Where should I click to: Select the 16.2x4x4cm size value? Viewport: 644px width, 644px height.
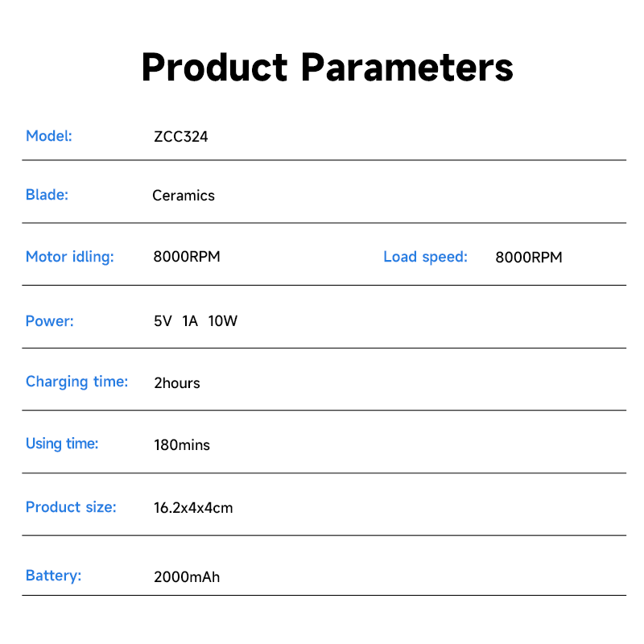point(193,508)
